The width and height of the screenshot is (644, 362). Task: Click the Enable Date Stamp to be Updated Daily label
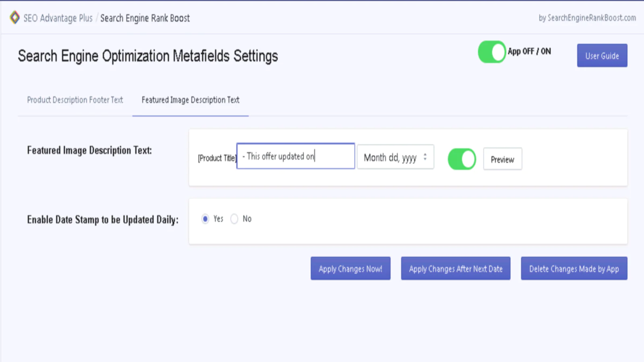tap(103, 220)
